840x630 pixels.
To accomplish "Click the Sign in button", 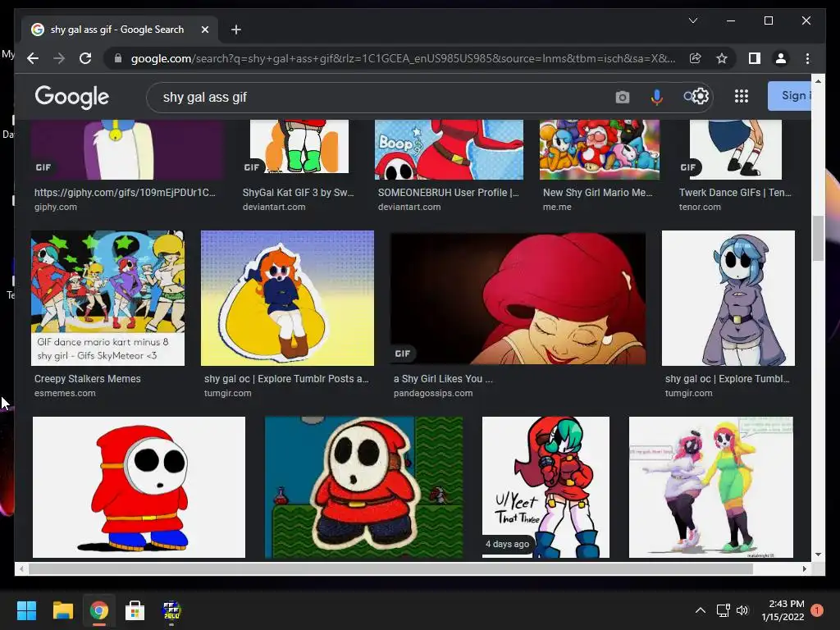I will (790, 96).
